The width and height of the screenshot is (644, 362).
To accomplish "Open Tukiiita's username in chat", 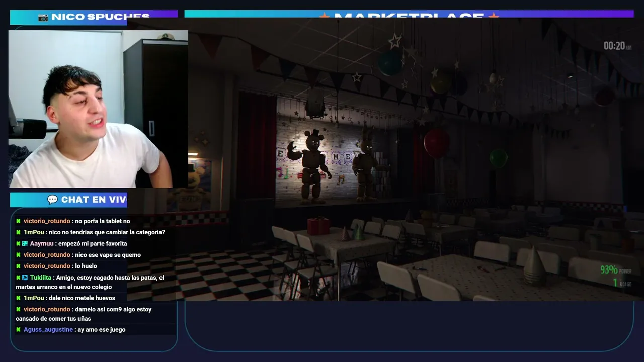I will click(x=40, y=278).
